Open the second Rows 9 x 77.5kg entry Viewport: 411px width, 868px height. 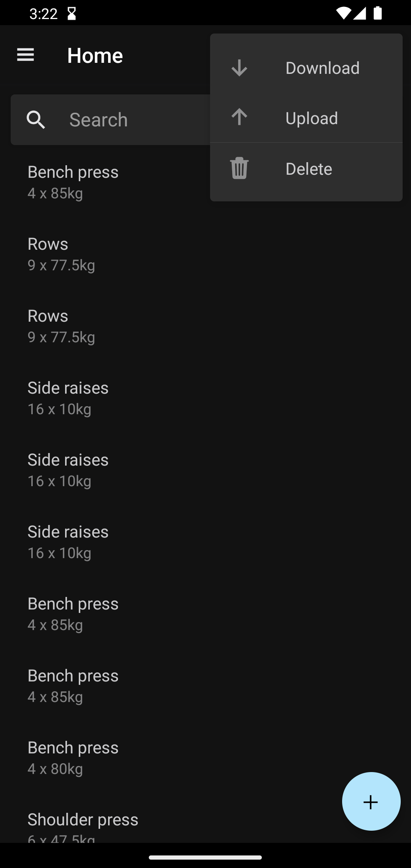(x=61, y=326)
